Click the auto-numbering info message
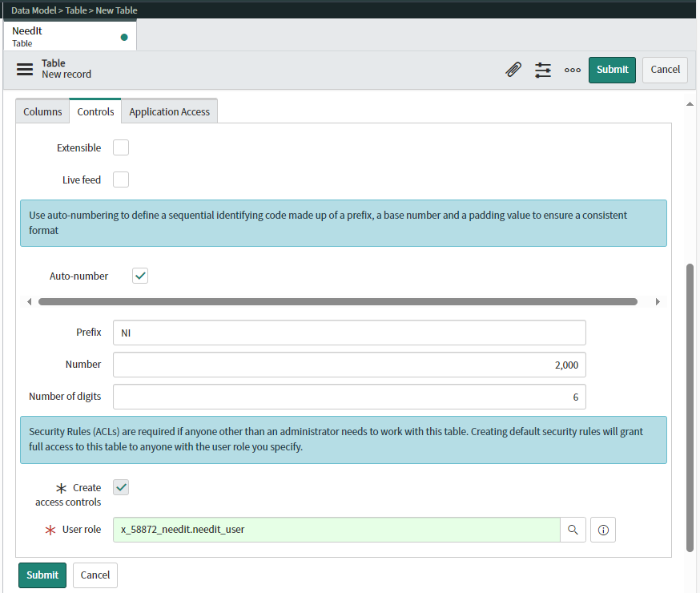 click(x=344, y=223)
